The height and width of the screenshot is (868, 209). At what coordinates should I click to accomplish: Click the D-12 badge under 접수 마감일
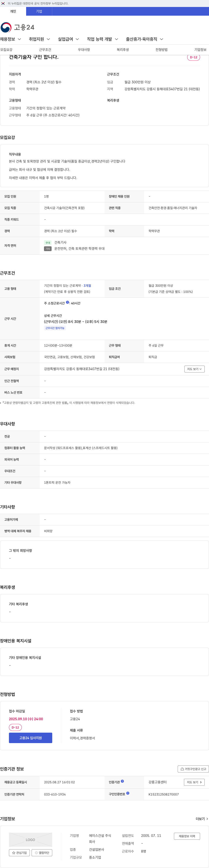(15, 727)
